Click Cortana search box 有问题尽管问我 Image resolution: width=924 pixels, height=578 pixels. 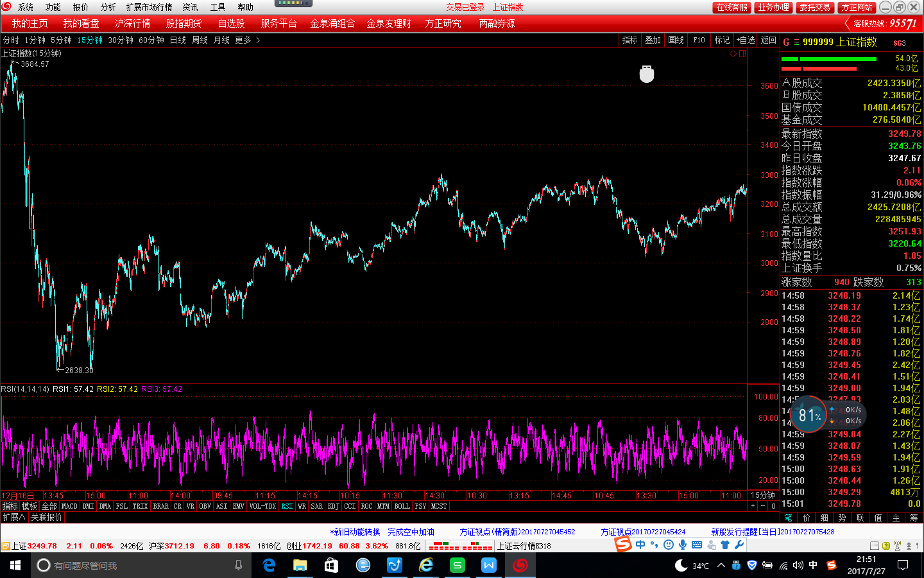[141, 565]
